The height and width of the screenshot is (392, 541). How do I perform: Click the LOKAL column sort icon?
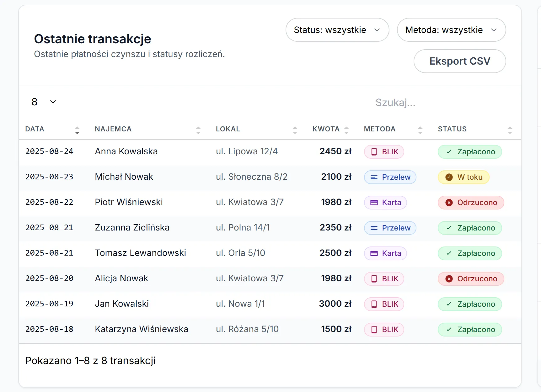pyautogui.click(x=295, y=130)
